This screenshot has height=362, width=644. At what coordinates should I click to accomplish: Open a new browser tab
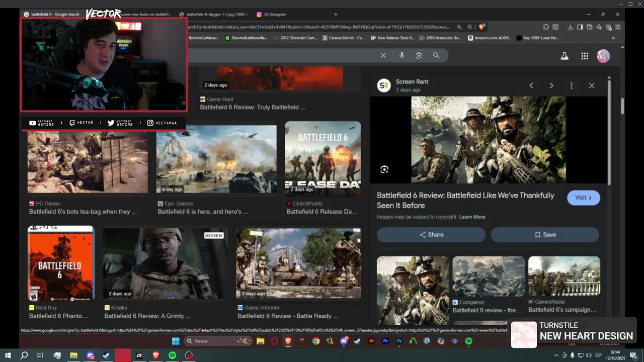[x=336, y=14]
